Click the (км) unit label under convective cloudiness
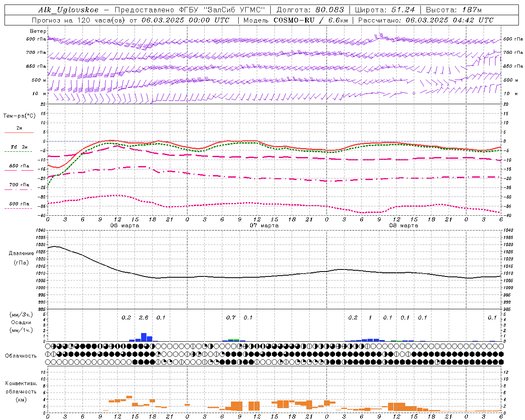 pos(21,399)
